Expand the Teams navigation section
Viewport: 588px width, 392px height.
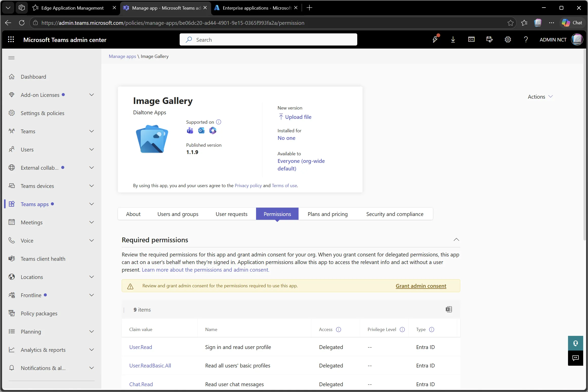point(92,131)
